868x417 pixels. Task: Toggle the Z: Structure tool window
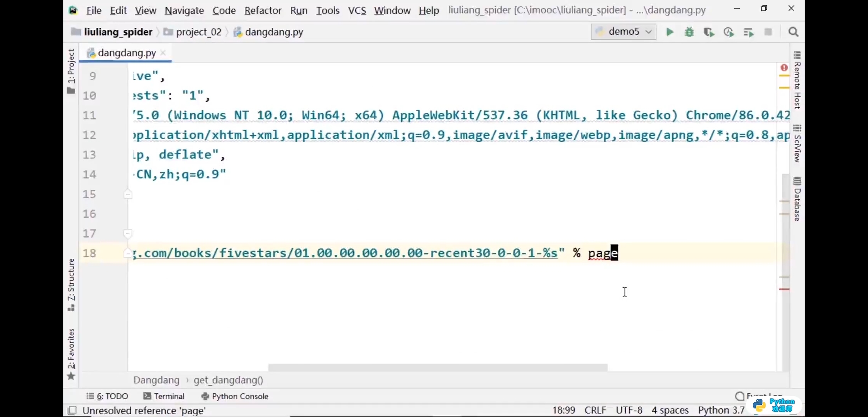(x=71, y=285)
